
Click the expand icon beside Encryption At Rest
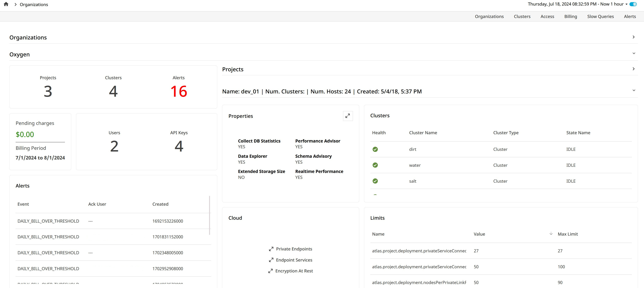pos(270,271)
